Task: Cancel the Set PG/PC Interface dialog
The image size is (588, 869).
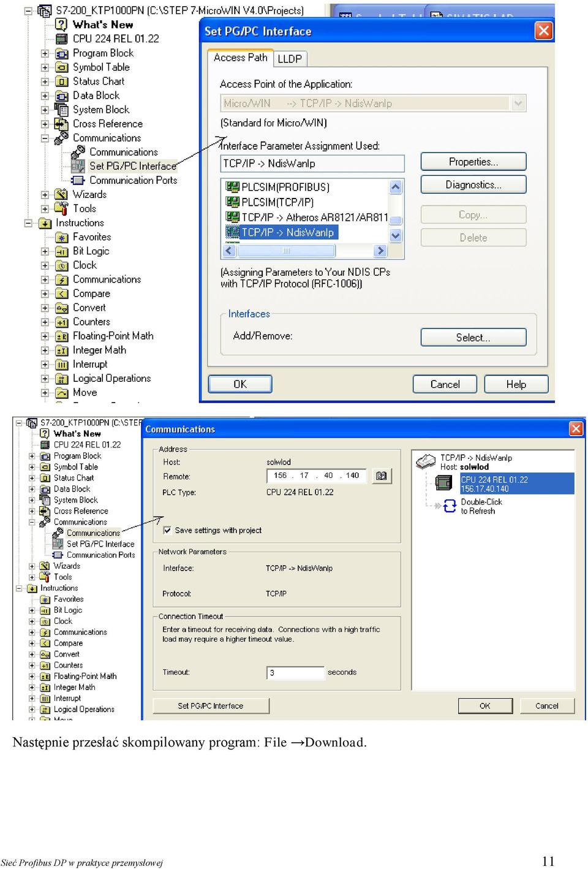Action: click(x=445, y=384)
